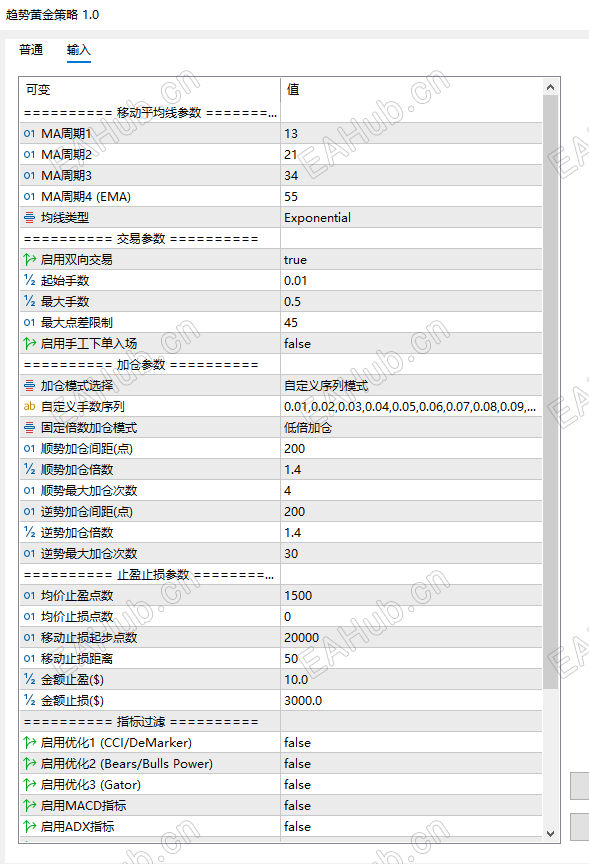Click integer icon beside 顺势最大加仓次数
This screenshot has height=864, width=589.
[x=29, y=490]
